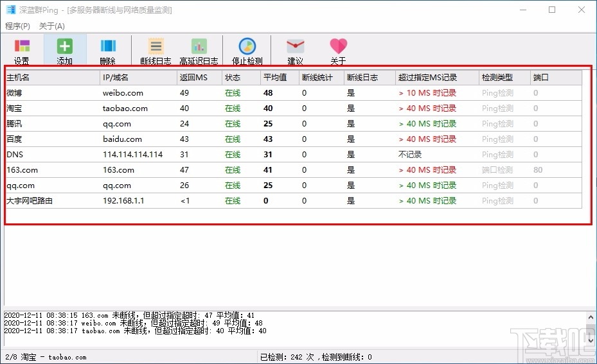The image size is (597, 364).
Task: Click the log scrollbar up arrow
Action: tap(591, 317)
